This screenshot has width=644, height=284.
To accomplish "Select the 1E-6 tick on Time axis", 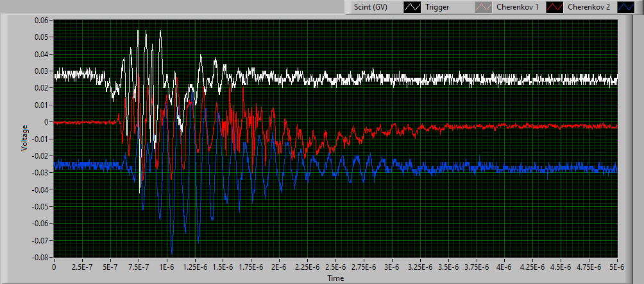I will (167, 266).
